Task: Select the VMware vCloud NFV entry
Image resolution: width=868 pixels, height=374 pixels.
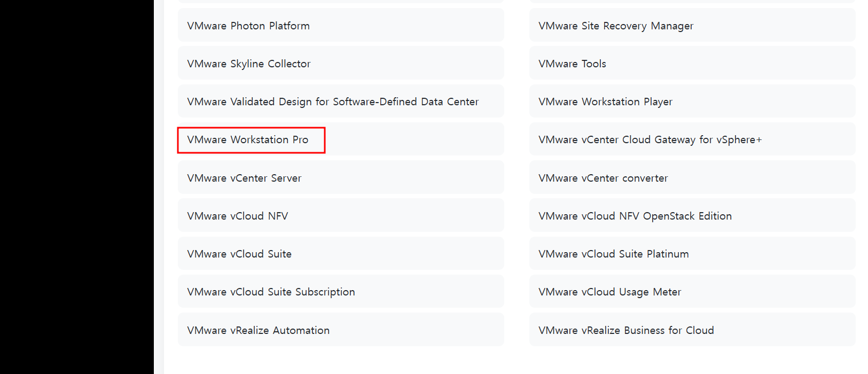Action: [341, 215]
